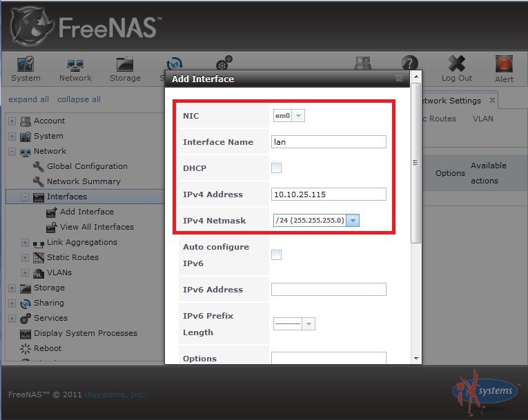This screenshot has width=528, height=420.
Task: Open the NIC em0 dropdown
Action: [289, 116]
